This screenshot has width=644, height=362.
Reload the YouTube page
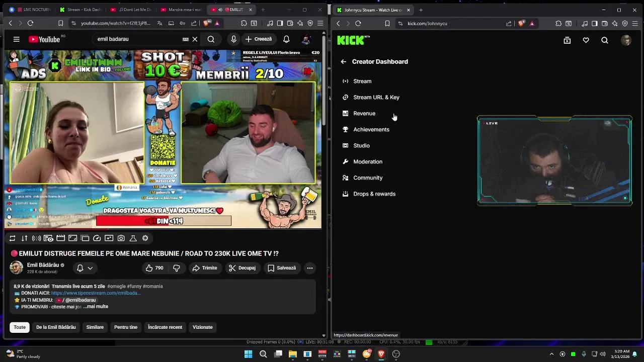30,23
